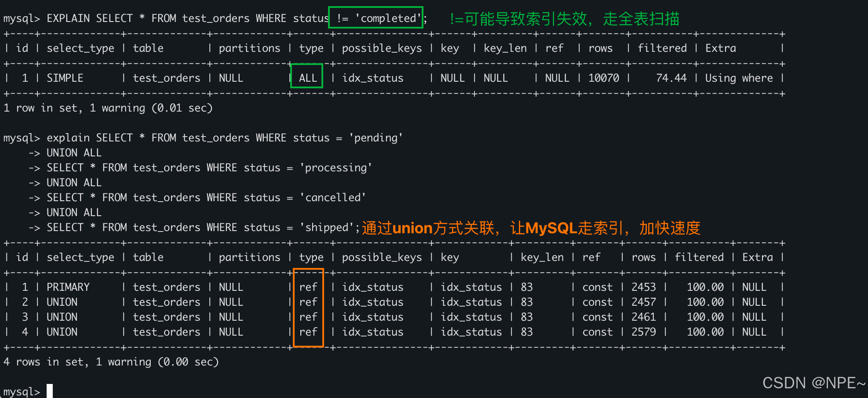Viewport: 868px width, 398px height.
Task: Click the 'cancelled' string in the query
Action: (x=333, y=198)
